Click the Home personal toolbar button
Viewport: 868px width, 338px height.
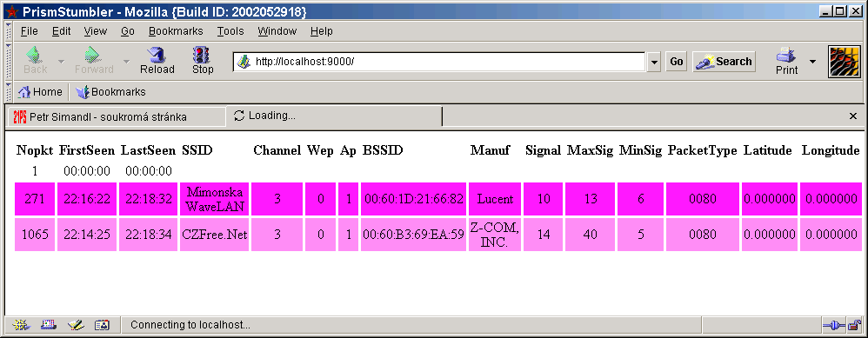[40, 92]
